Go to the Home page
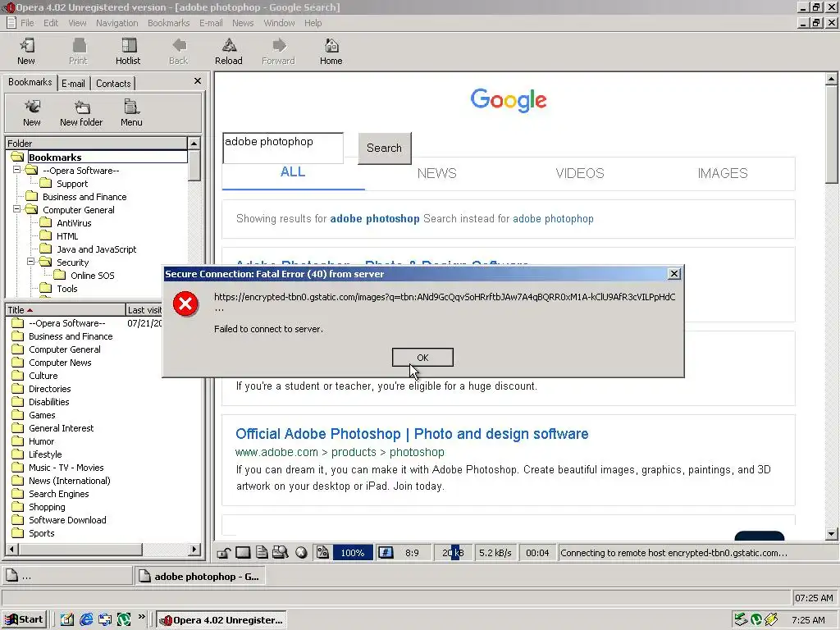The image size is (840, 630). point(331,46)
